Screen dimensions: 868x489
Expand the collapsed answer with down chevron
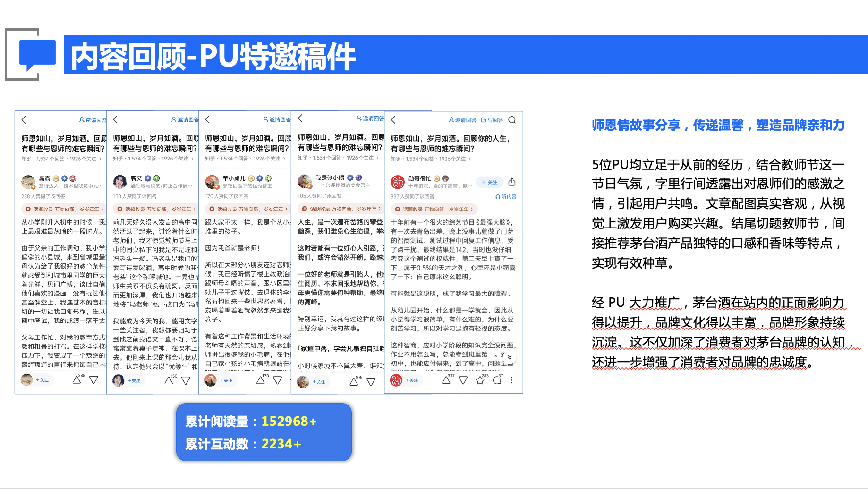click(x=510, y=357)
